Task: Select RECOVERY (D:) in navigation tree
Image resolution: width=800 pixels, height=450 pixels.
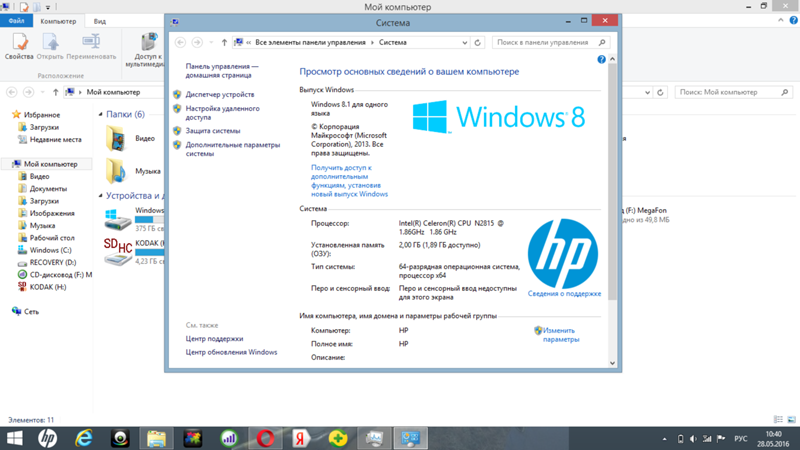Action: 53,262
